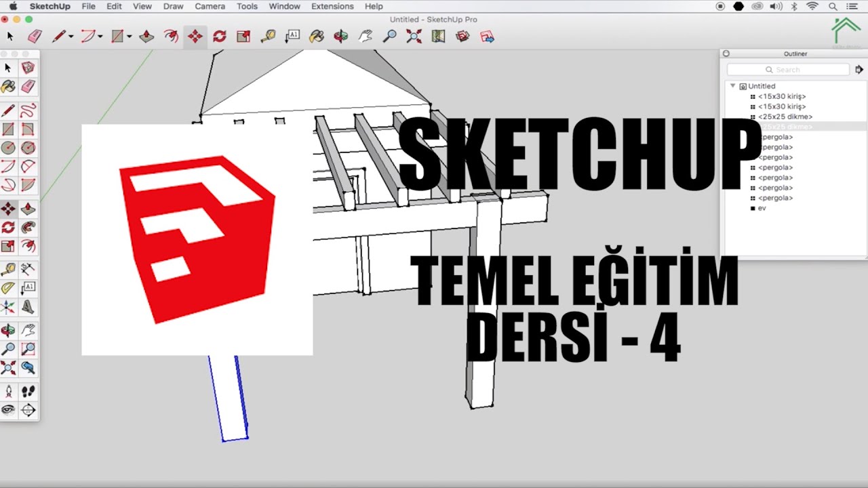Activate the Rotate tool in the top toolbar
Screen dimensions: 868x488
click(x=219, y=36)
